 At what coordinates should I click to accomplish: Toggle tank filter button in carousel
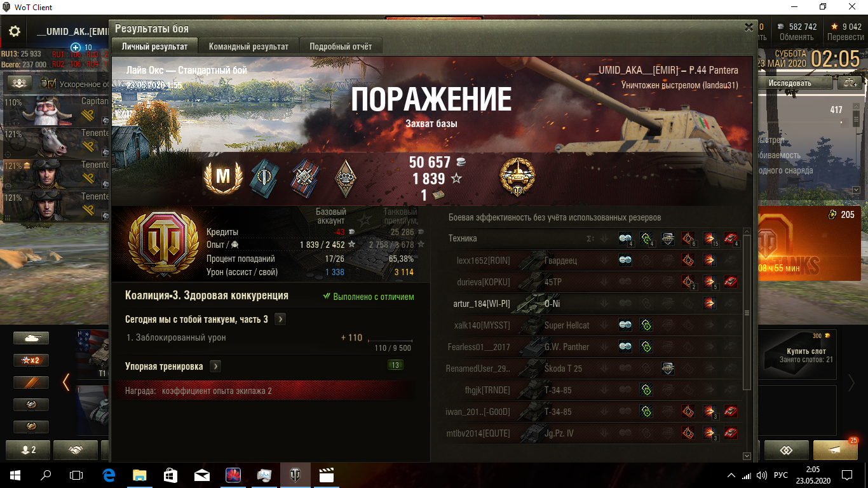point(31,338)
